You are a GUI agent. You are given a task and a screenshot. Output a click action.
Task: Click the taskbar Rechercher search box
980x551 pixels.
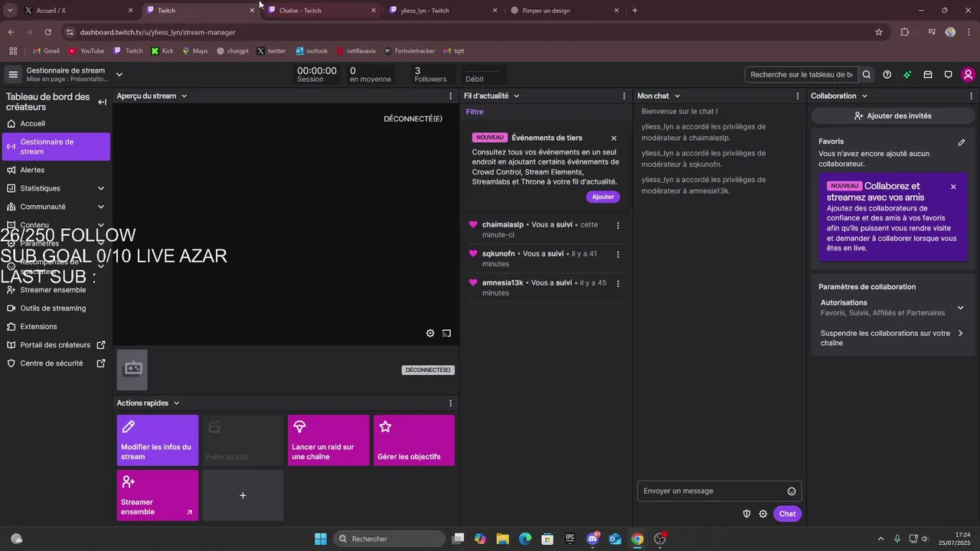tap(390, 539)
